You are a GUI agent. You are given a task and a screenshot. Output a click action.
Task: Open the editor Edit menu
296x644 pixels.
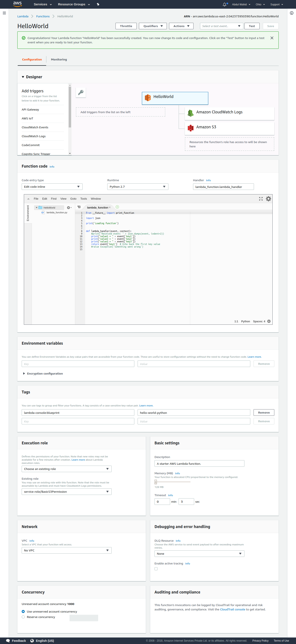44,199
